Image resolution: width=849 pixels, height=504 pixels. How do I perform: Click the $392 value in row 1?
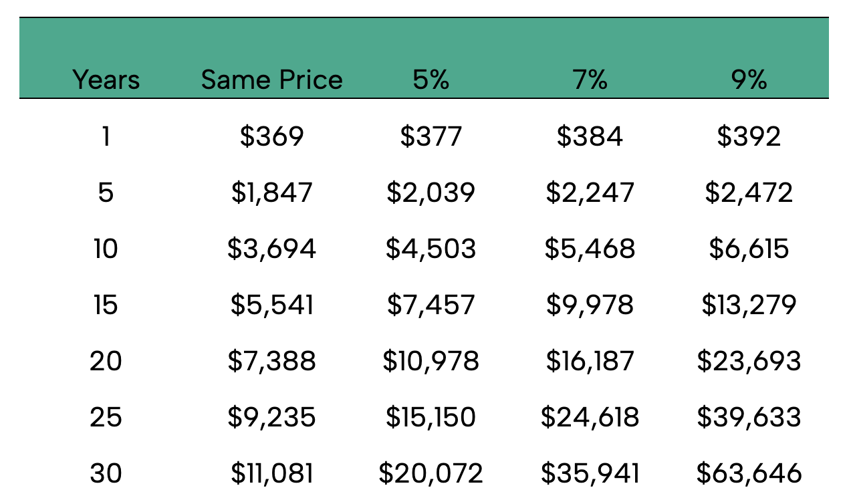[749, 136]
